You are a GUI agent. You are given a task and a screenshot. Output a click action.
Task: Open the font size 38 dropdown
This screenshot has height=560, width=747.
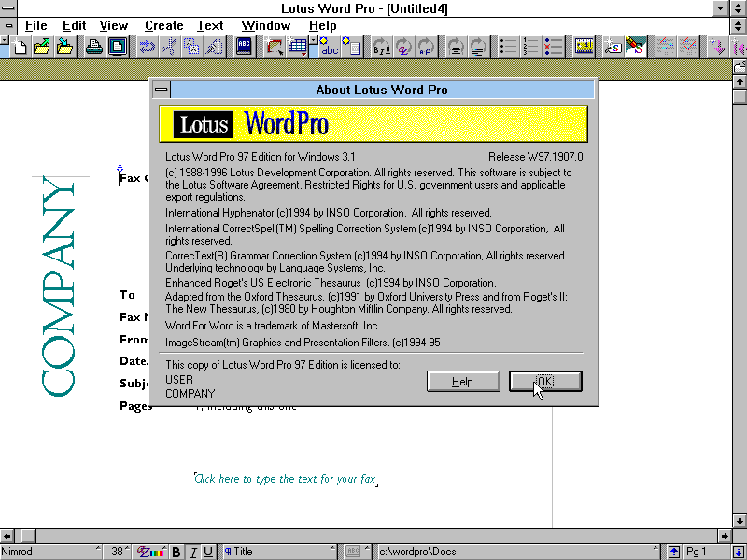click(x=120, y=552)
